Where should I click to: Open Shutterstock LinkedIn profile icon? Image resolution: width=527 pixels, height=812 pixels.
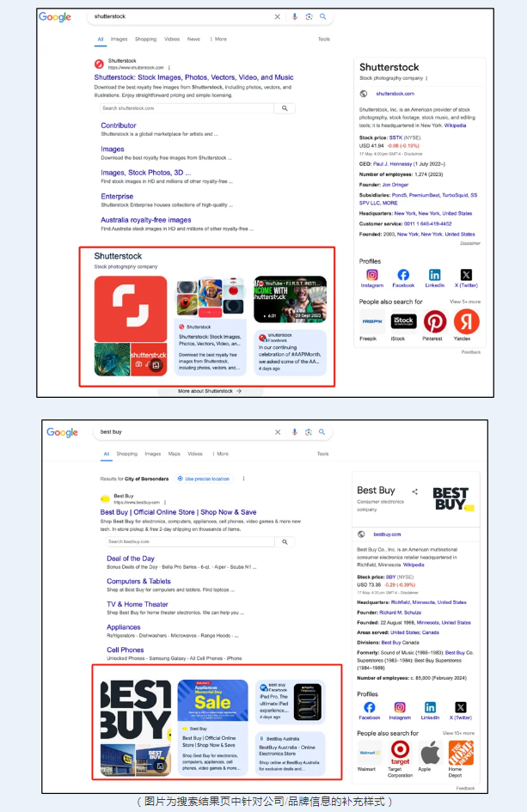[435, 275]
